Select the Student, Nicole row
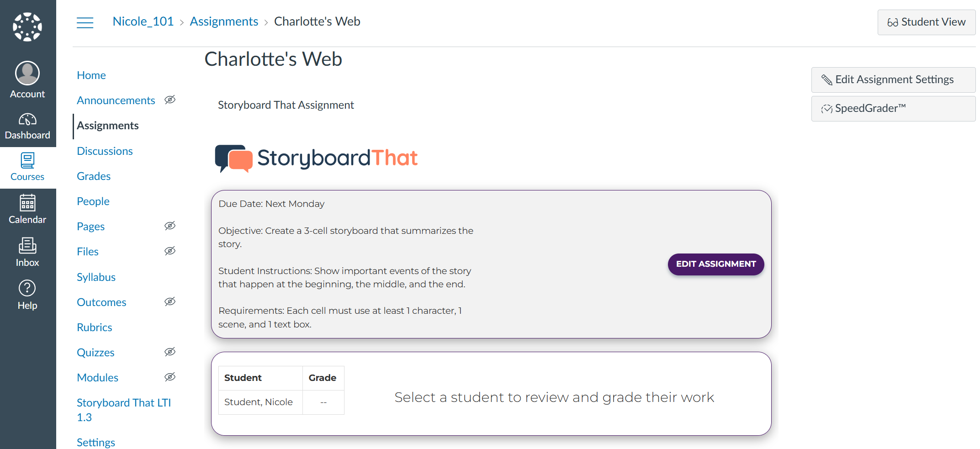The width and height of the screenshot is (980, 449). pyautogui.click(x=258, y=402)
